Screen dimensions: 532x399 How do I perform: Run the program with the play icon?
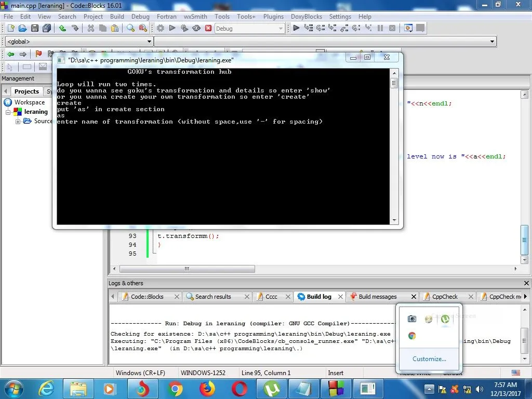(172, 28)
